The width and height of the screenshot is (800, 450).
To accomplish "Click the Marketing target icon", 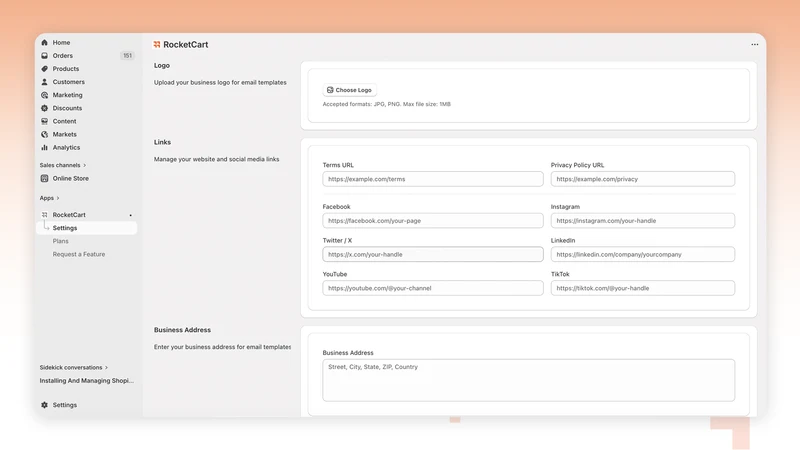I will (44, 95).
